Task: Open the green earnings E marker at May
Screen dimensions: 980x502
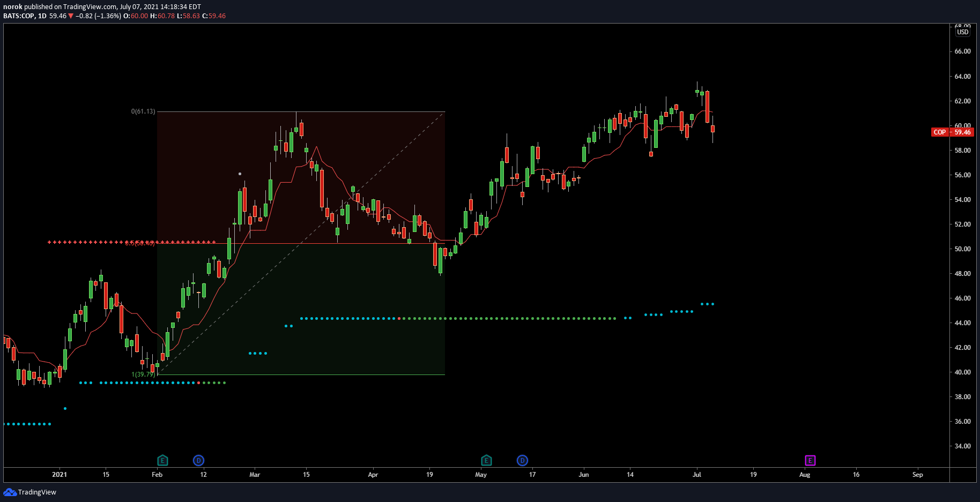Action: click(x=486, y=460)
